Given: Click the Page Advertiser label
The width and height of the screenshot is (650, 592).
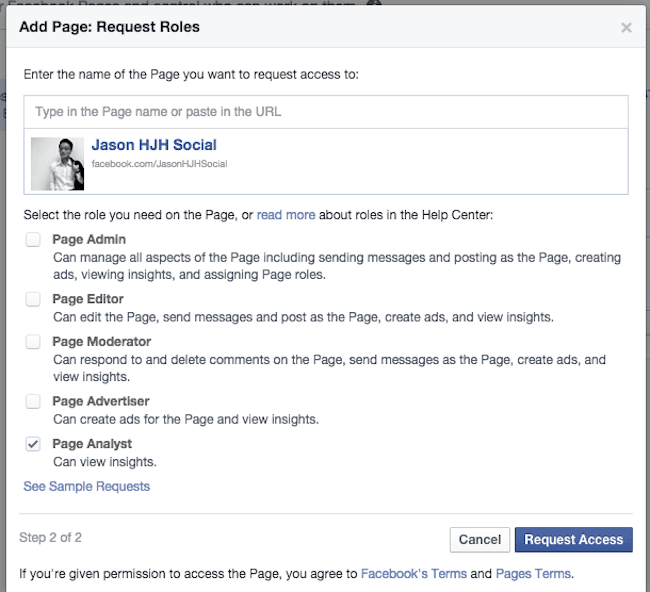Looking at the screenshot, I should [101, 401].
